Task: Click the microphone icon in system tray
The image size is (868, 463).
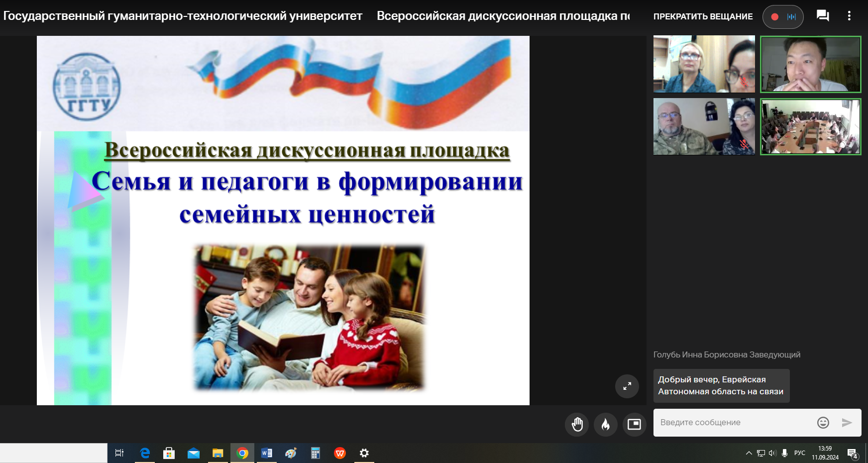Action: coord(784,453)
